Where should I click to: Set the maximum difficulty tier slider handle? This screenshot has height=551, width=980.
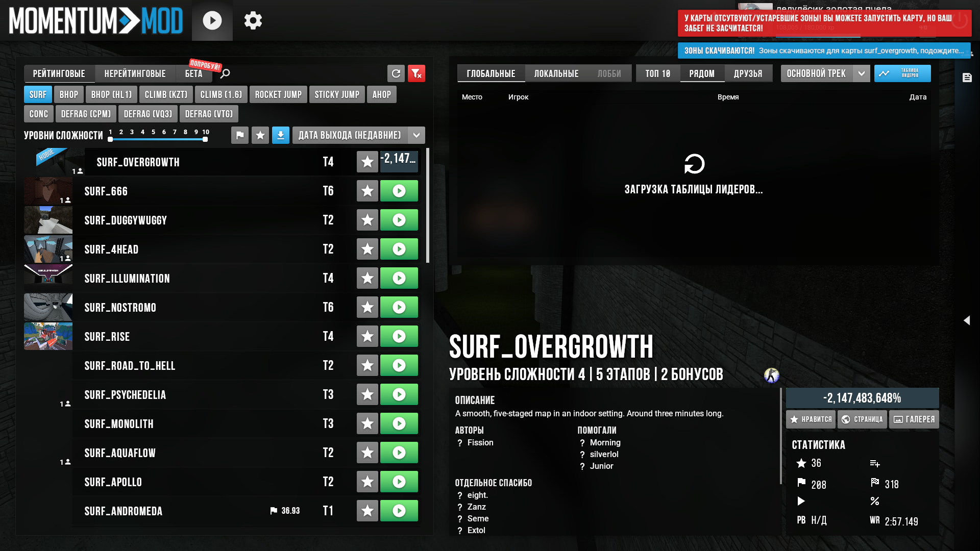pos(205,139)
